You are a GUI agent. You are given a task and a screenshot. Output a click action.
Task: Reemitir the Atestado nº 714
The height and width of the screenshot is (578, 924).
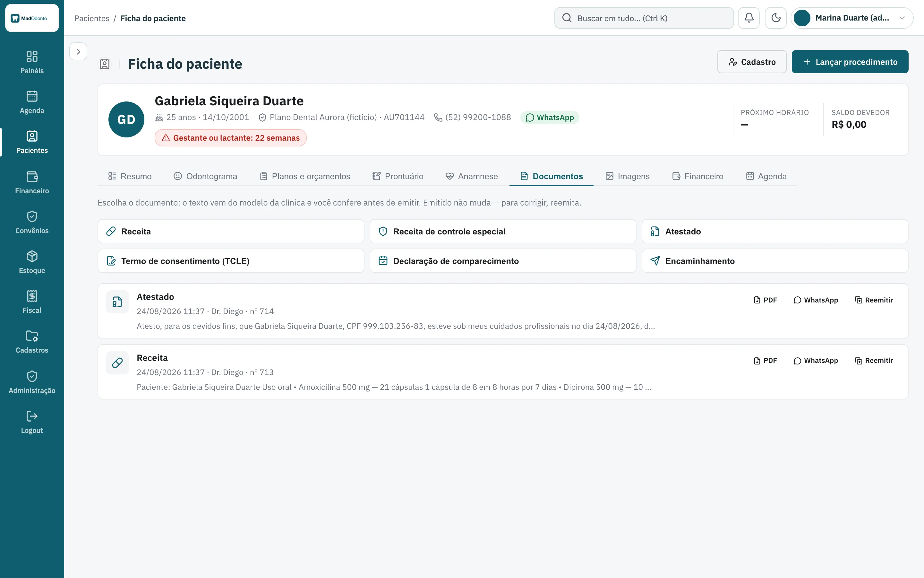(x=874, y=300)
